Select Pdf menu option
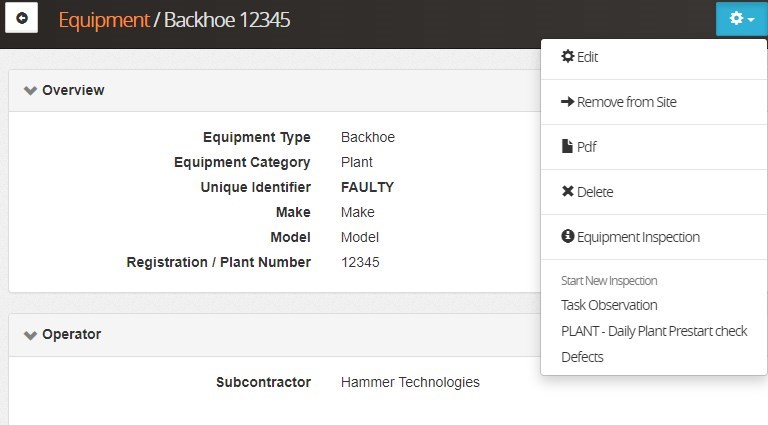The height and width of the screenshot is (425, 768). (587, 147)
